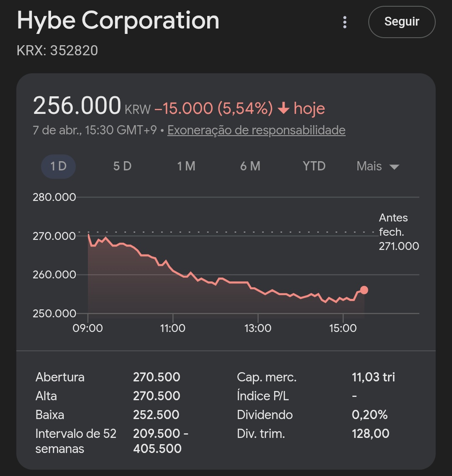
Task: Open Exoneração de responsabilidade disclaimer link
Action: click(256, 130)
